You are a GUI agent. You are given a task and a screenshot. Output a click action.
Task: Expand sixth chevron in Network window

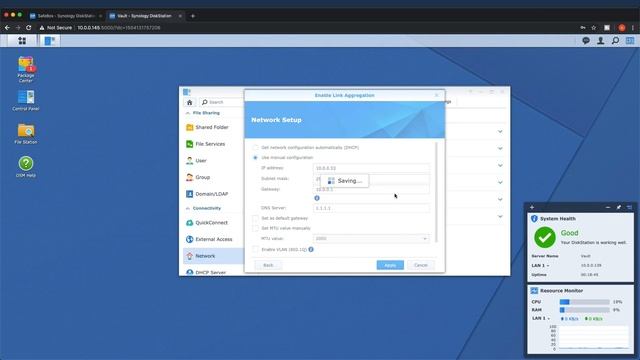(x=500, y=216)
